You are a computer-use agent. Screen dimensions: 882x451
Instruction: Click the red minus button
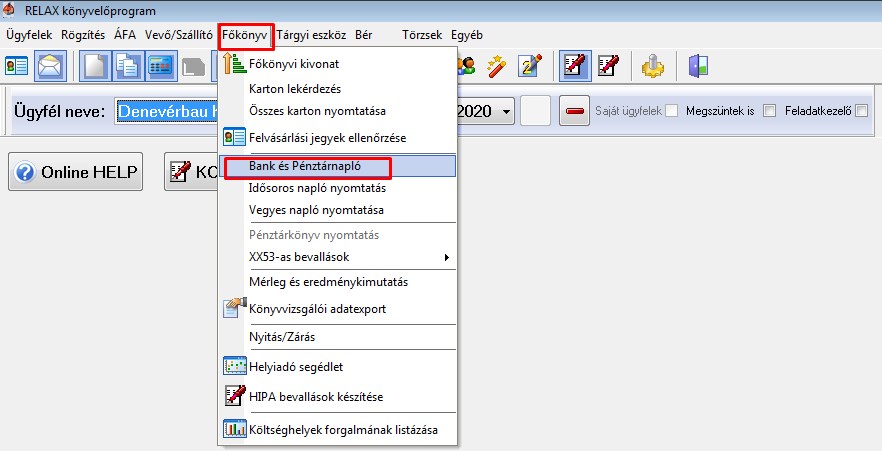tap(574, 111)
